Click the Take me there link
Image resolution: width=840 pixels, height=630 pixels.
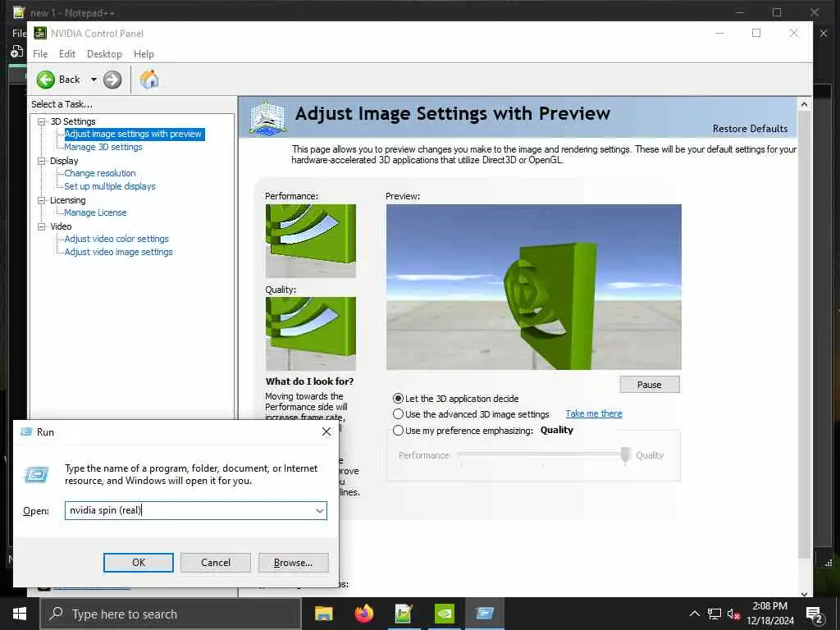[x=594, y=413]
